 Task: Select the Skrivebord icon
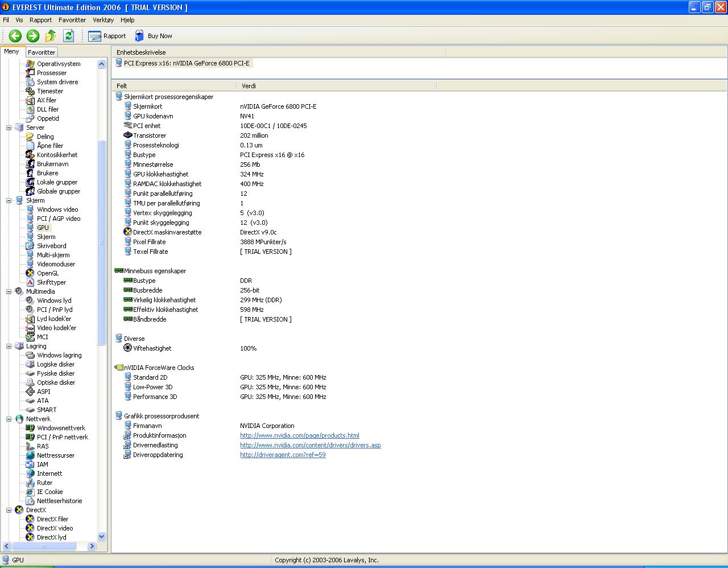click(x=30, y=246)
